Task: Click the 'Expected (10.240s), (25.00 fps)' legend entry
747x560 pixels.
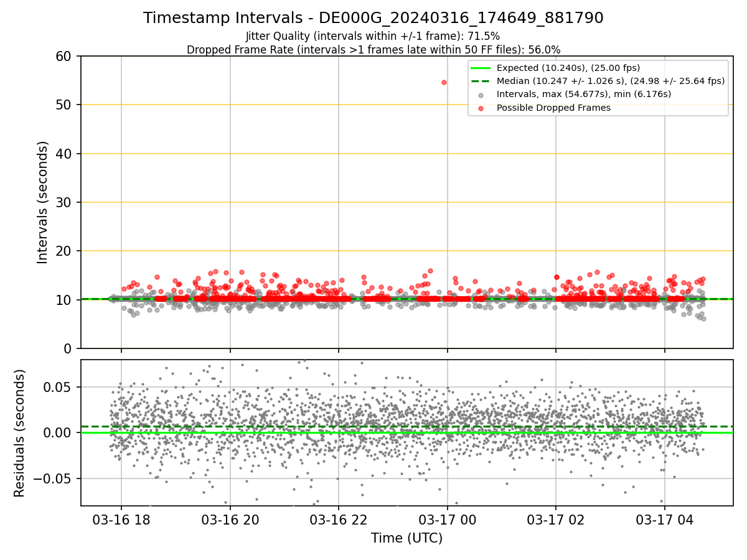Action: [x=568, y=68]
